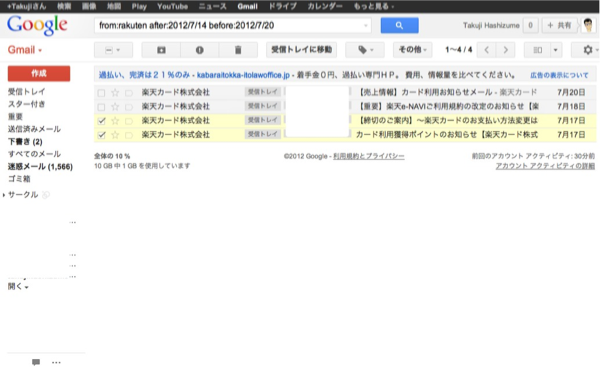The width and height of the screenshot is (600, 368).
Task: Open more options dots beside chat icon
Action: 56,362
